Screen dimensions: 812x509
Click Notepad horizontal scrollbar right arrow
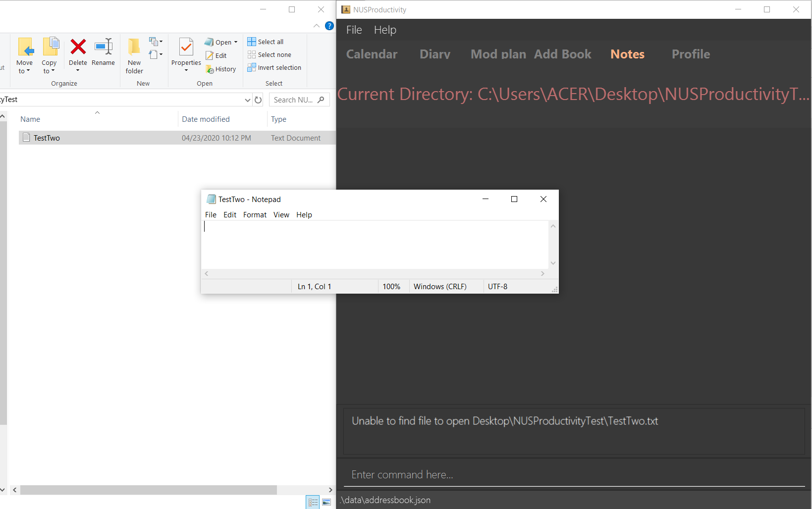[542, 273]
